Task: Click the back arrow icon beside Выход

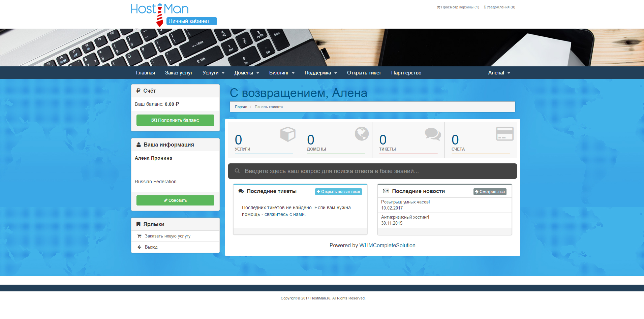Action: [x=140, y=247]
